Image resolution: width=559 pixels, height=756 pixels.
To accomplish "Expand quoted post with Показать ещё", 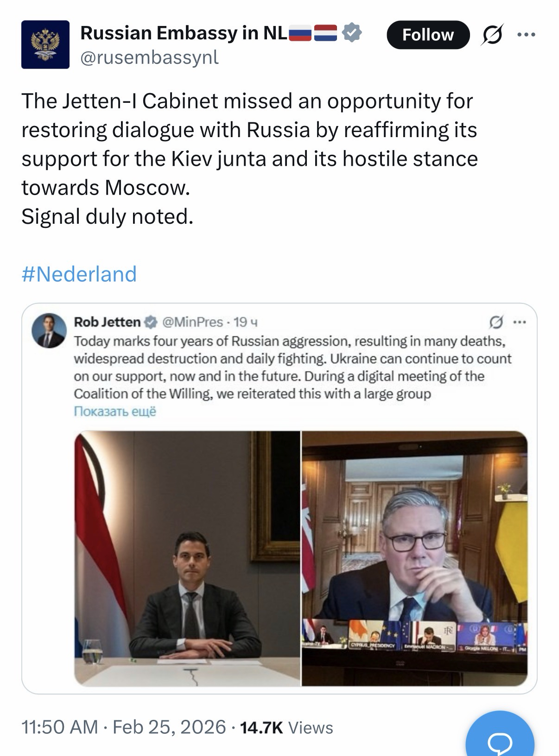I will point(115,411).
